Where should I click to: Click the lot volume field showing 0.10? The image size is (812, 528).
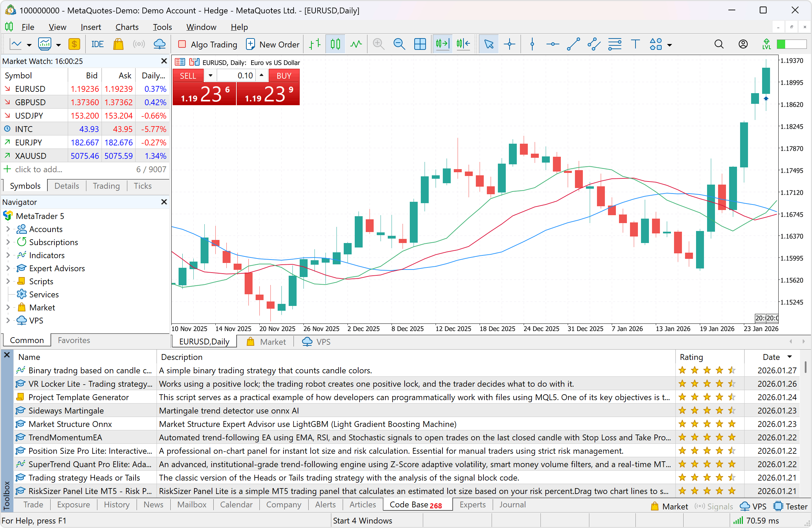(x=236, y=76)
